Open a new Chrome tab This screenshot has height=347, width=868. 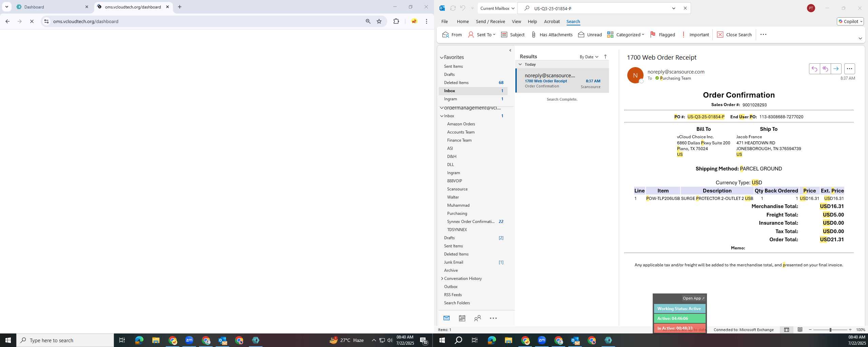pyautogui.click(x=180, y=7)
